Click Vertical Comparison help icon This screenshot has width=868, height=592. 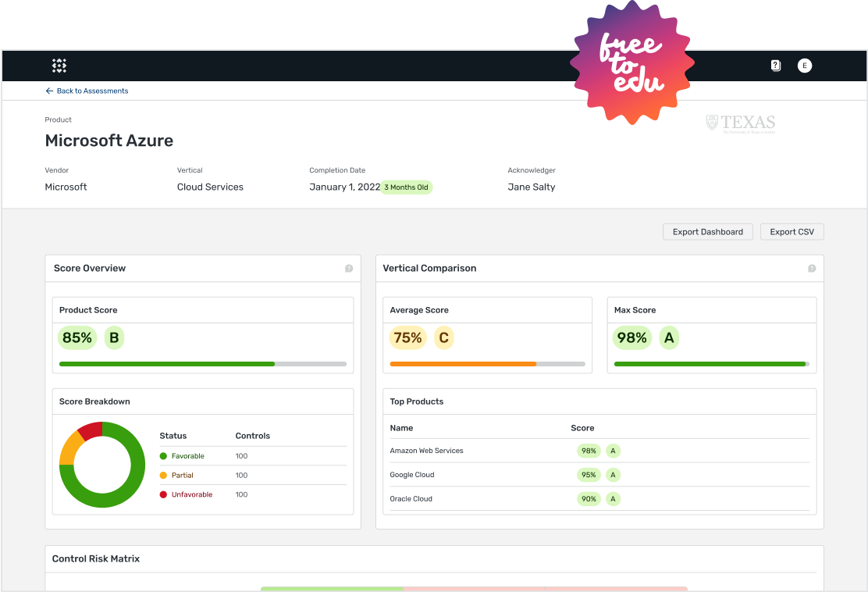tap(812, 269)
